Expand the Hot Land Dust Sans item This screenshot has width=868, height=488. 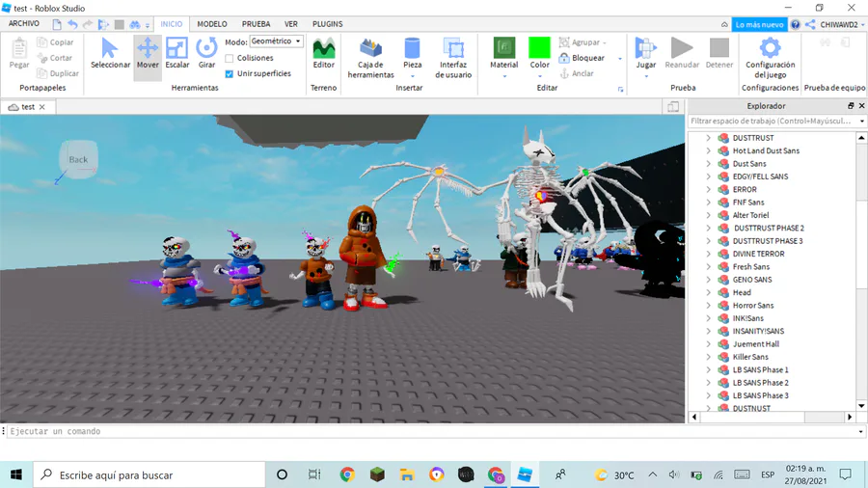pos(708,150)
